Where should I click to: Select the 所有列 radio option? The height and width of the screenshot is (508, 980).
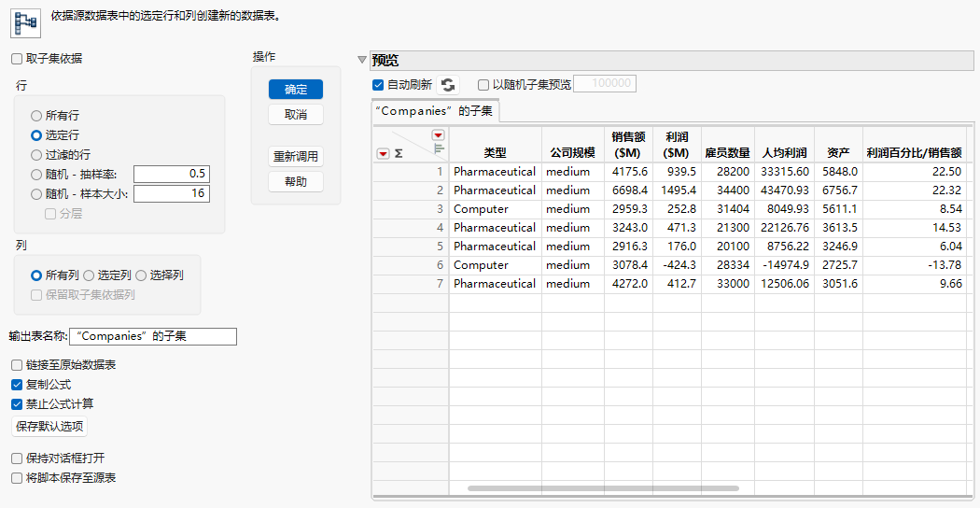[x=36, y=275]
